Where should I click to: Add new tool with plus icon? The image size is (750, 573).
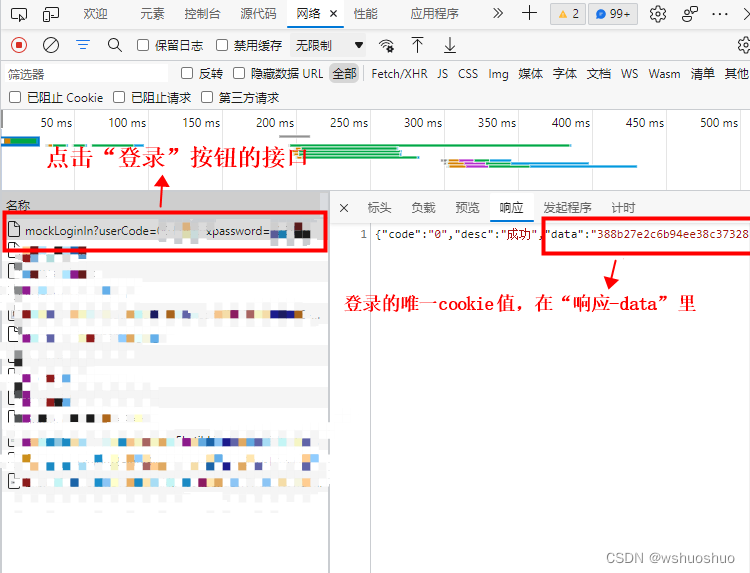pyautogui.click(x=529, y=13)
